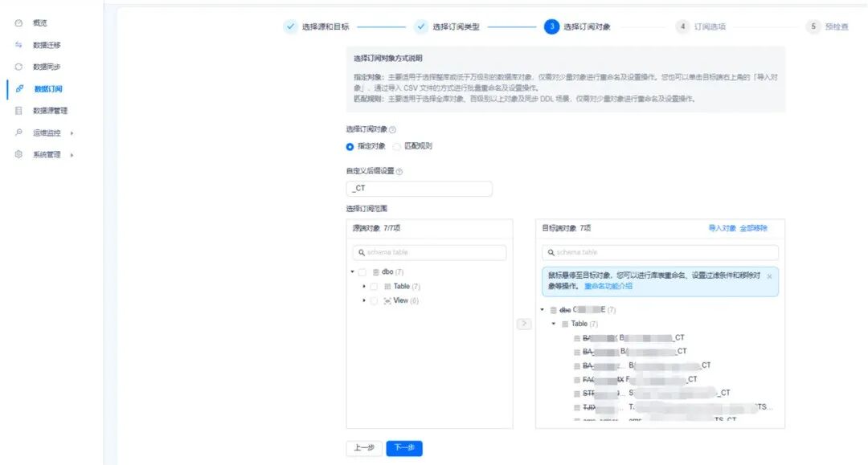Collapse the source dbo tree node arrow
The height and width of the screenshot is (465, 868).
pyautogui.click(x=352, y=271)
